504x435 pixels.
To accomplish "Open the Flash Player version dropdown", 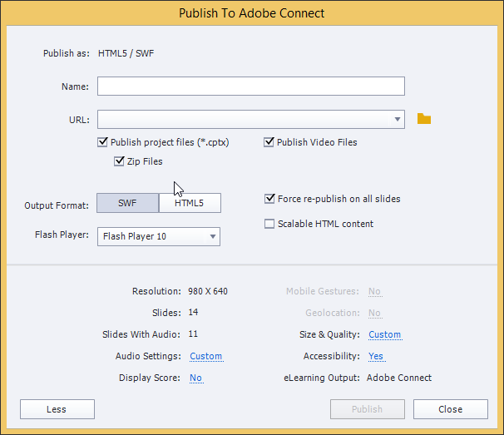I will [x=159, y=236].
